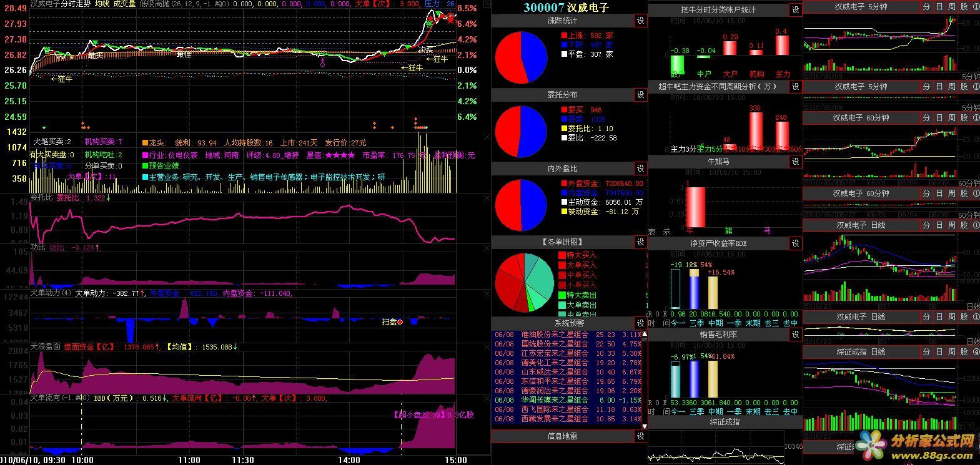980x465 pixels.
Task: Click 汉威电子 分时走势 chart title
Action: [61, 4]
